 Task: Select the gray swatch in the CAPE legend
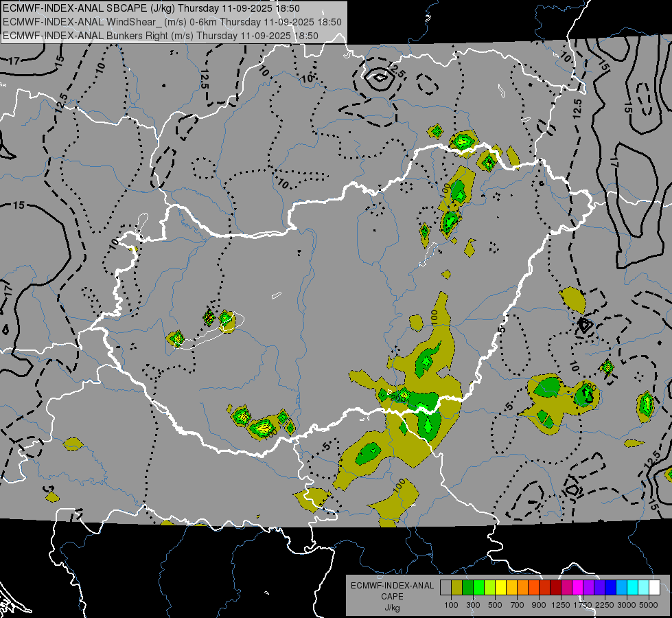pos(445,587)
